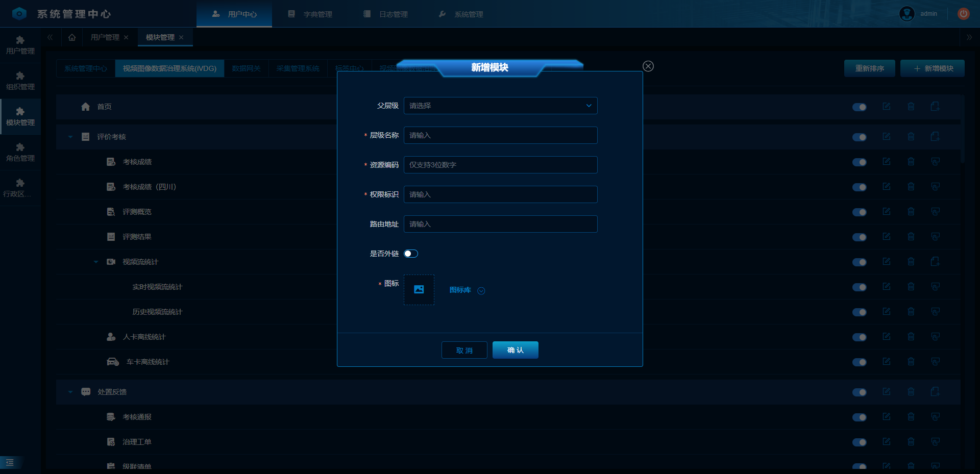
Task: Click the double-right tab scroll arrow
Action: (x=969, y=37)
